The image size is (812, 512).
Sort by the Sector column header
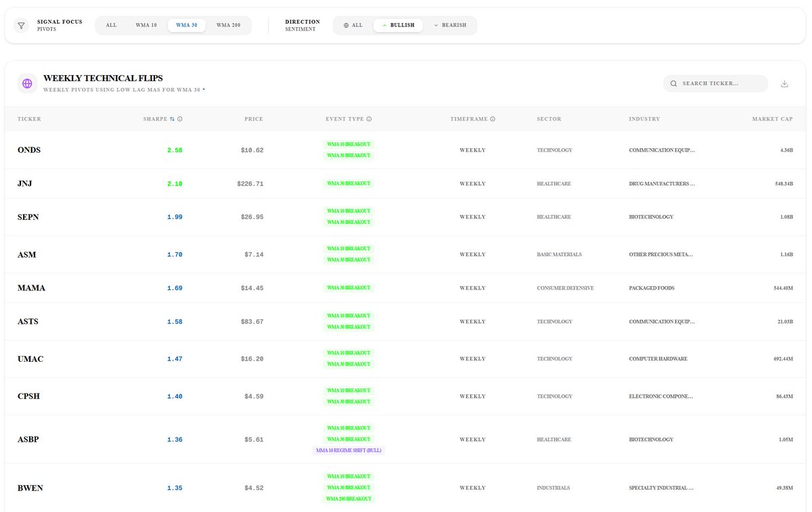click(x=549, y=119)
